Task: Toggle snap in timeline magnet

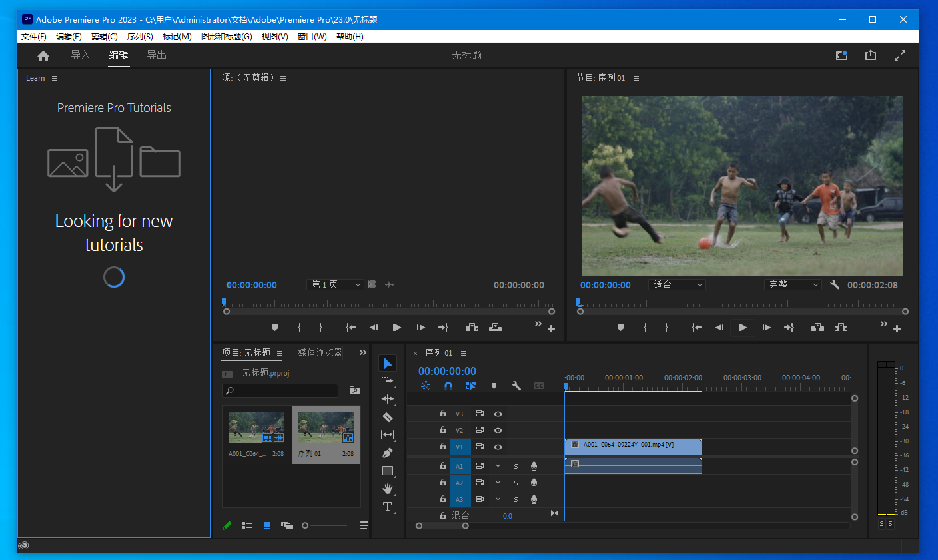Action: point(448,386)
